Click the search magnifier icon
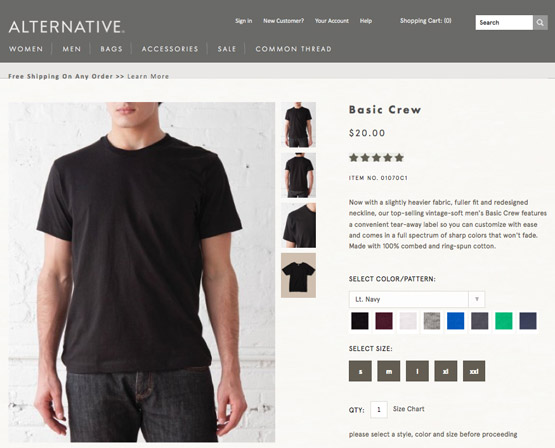 point(540,23)
